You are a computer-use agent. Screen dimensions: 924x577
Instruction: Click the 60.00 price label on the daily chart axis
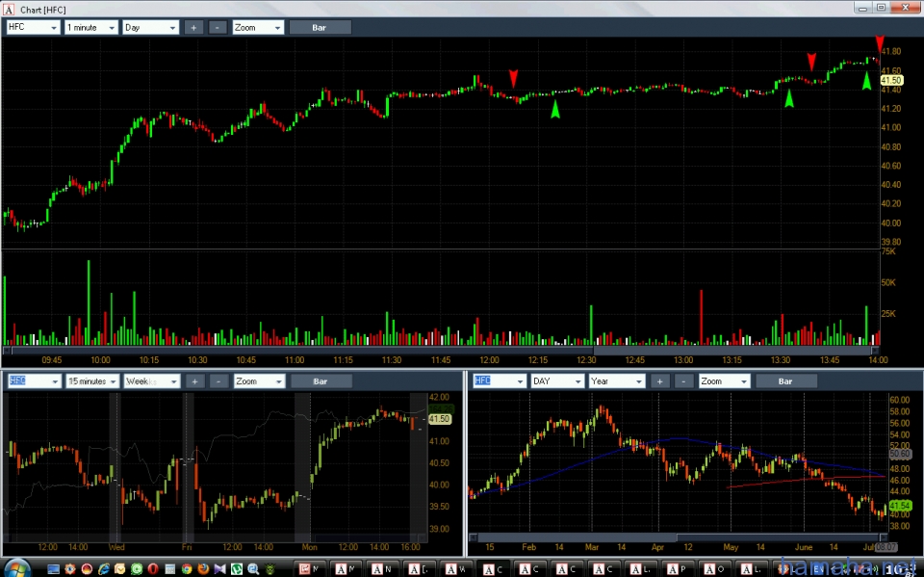pos(899,400)
